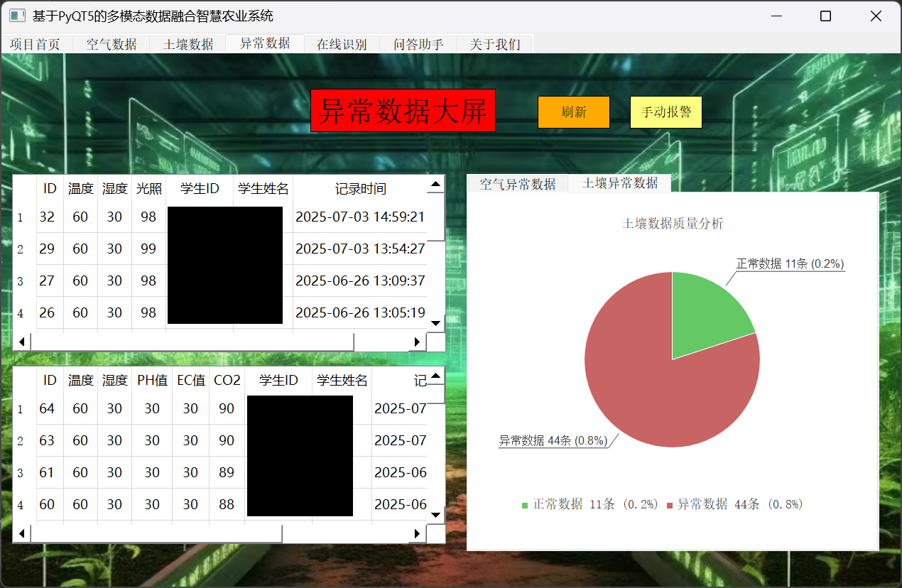Select CO2 cell with value 89

pos(227,472)
